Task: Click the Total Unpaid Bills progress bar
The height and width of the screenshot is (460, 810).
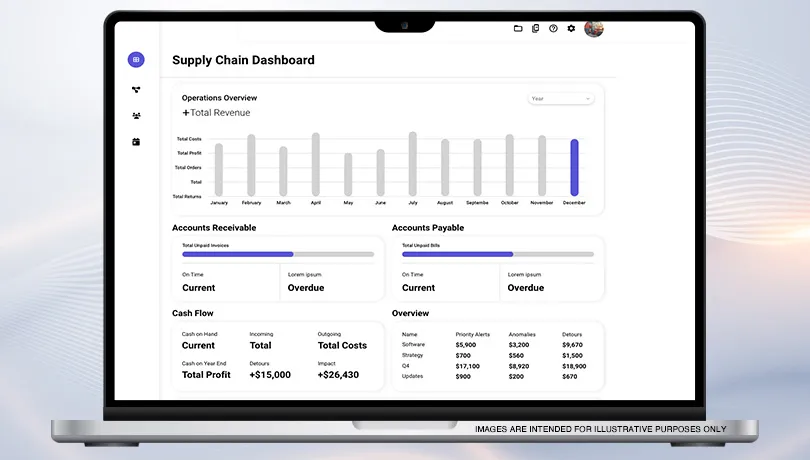Action: (497, 254)
